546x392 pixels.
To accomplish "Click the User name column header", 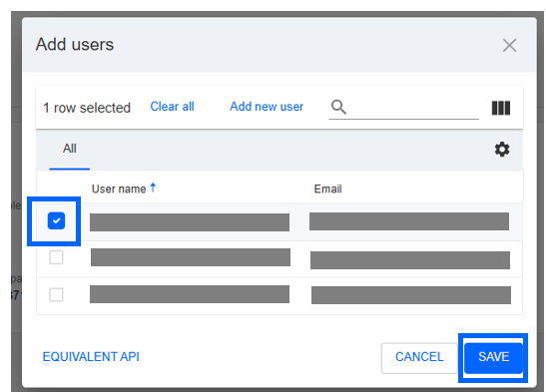I will (x=119, y=189).
